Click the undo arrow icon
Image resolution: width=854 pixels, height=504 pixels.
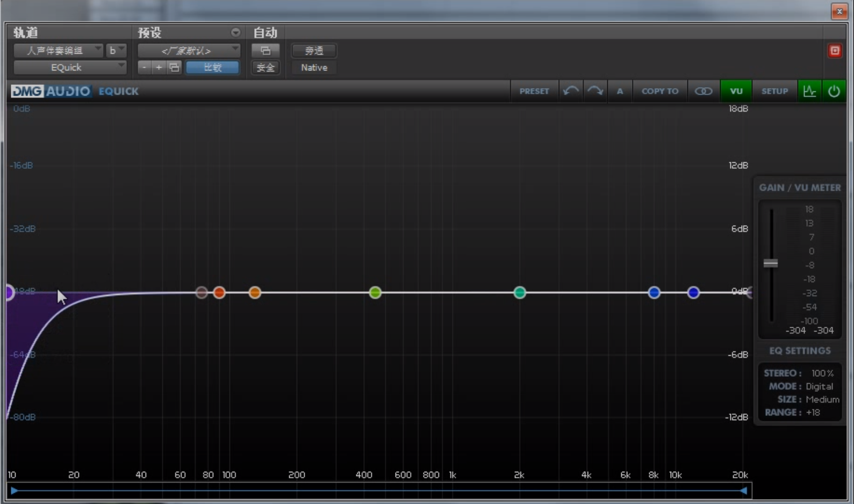[x=571, y=91]
